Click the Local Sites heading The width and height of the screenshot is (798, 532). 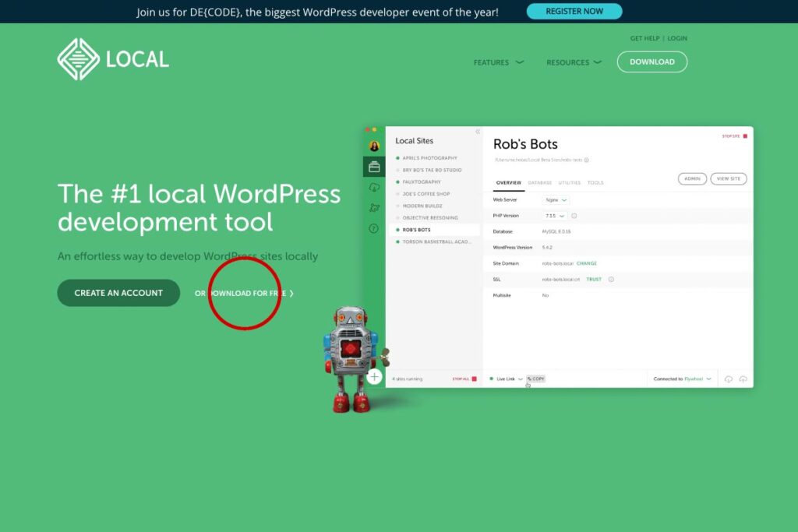tap(415, 141)
